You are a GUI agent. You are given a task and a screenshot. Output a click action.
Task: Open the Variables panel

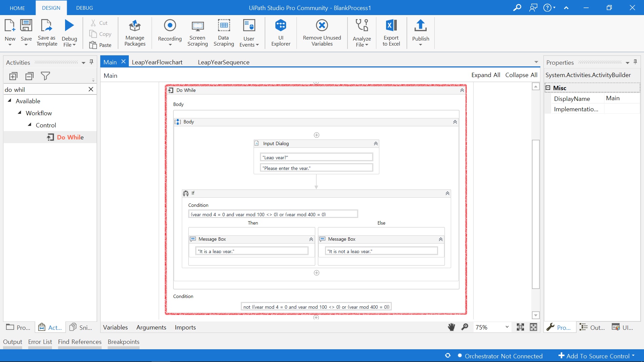click(115, 327)
